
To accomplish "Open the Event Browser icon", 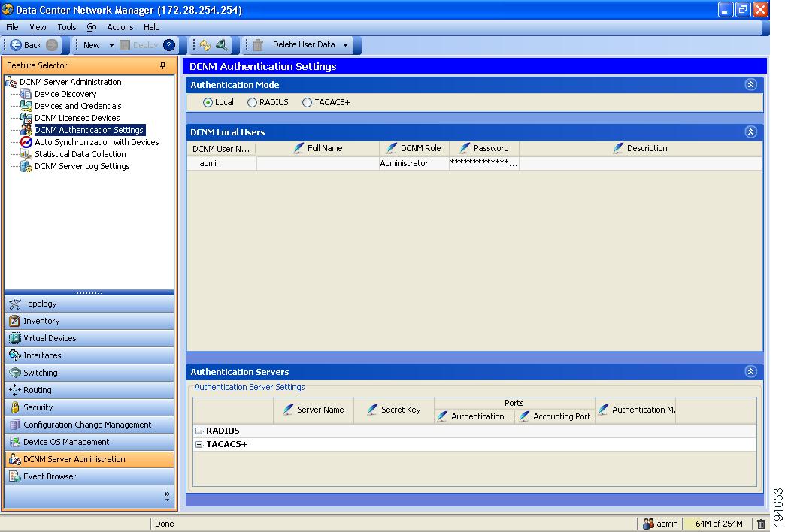I will 15,477.
